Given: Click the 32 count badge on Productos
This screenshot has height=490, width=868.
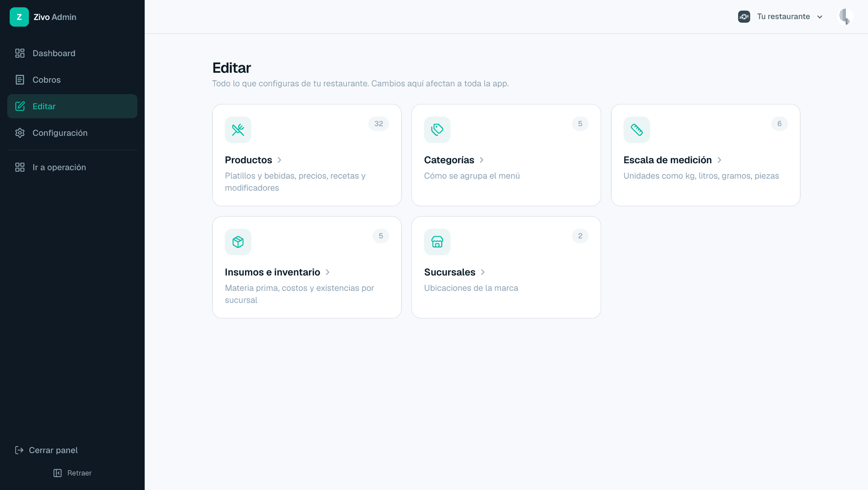Looking at the screenshot, I should click(x=379, y=124).
